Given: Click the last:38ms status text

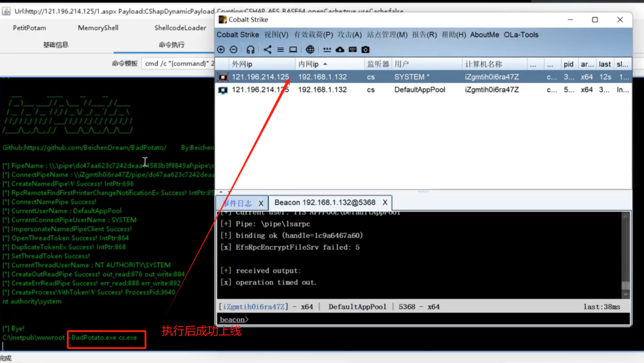Looking at the screenshot, I should pos(602,307).
